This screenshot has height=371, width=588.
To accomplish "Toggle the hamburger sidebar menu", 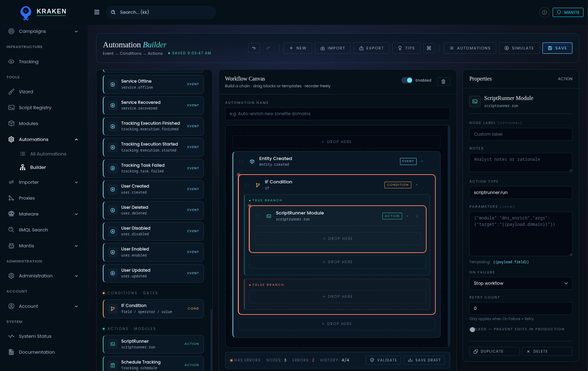I will pos(97,12).
